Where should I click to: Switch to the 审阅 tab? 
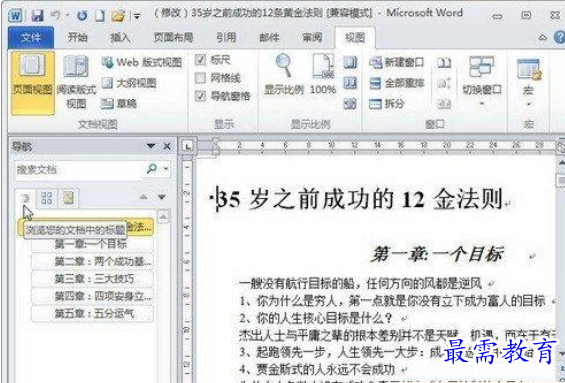[x=312, y=37]
